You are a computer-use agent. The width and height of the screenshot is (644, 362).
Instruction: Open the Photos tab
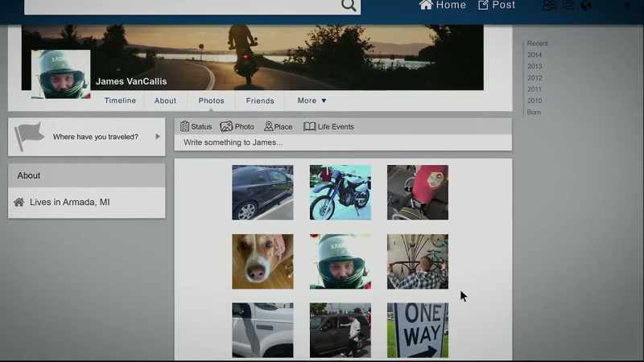tap(211, 101)
